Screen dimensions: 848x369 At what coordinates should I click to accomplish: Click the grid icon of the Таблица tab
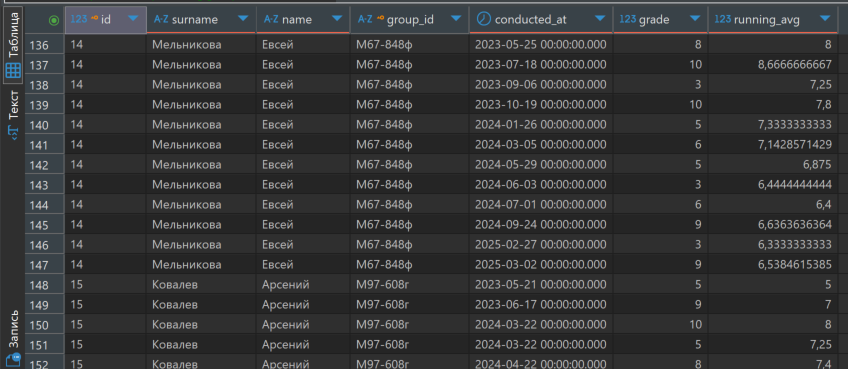click(14, 70)
